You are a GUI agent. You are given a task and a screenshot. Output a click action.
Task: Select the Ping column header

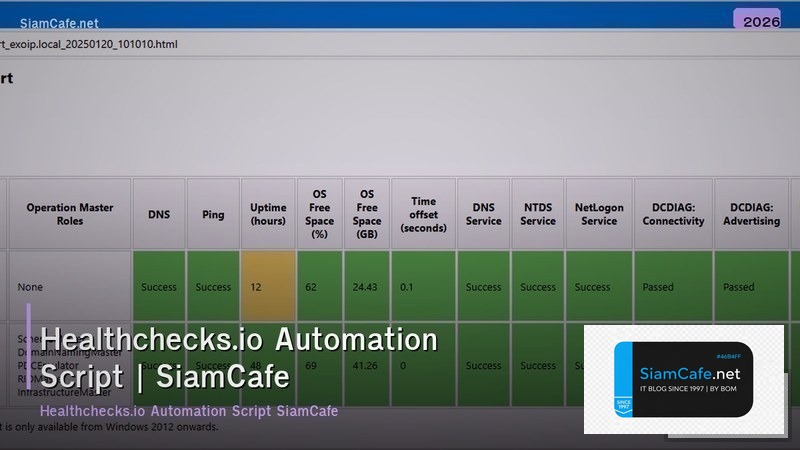[213, 214]
